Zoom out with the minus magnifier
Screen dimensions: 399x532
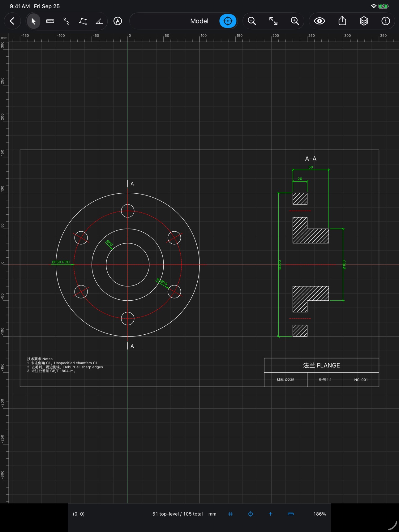pyautogui.click(x=252, y=21)
